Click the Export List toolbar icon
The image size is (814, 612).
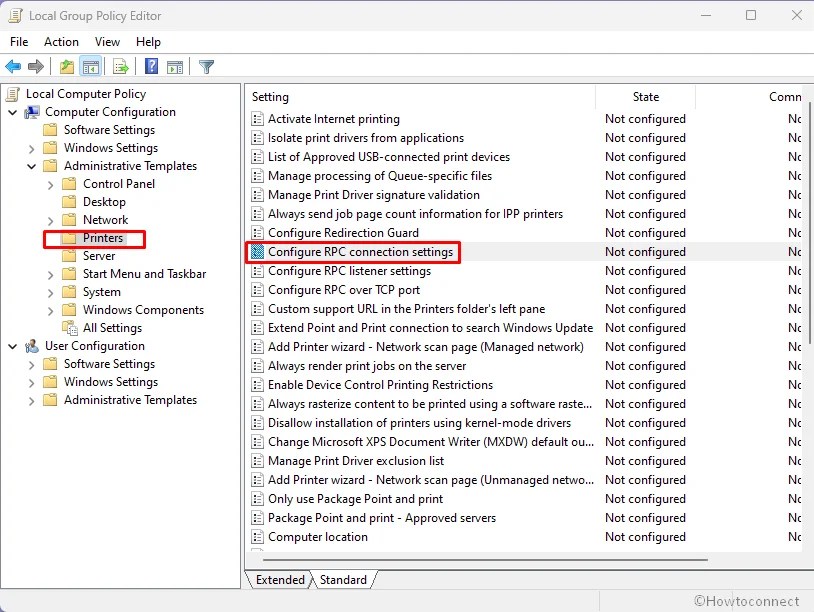coord(121,66)
